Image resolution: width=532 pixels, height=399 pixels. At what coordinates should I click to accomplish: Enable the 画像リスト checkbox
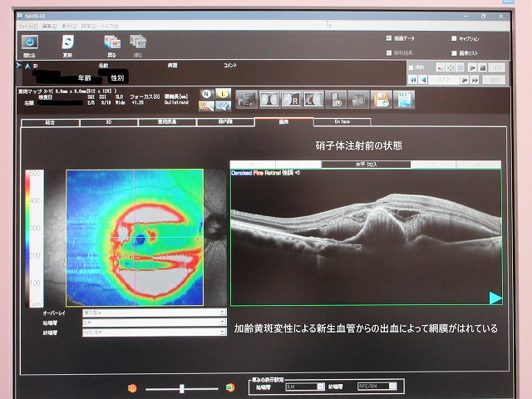click(453, 53)
